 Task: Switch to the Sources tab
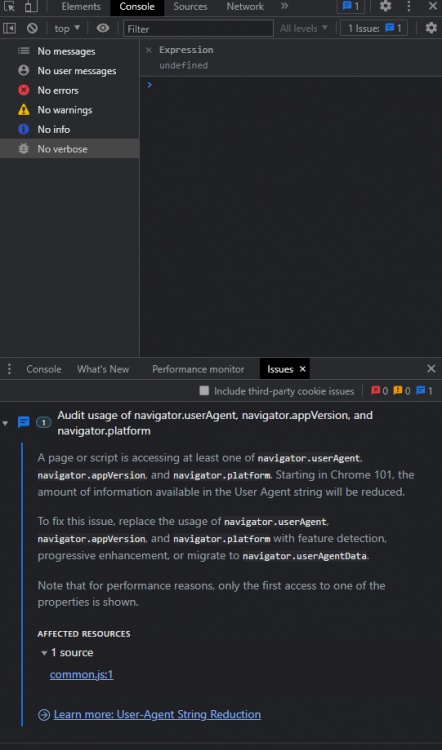click(x=190, y=7)
